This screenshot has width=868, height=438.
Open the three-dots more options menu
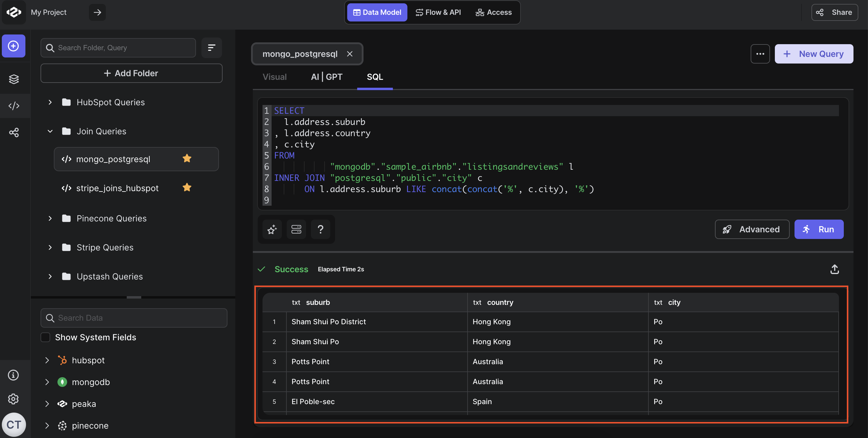[760, 54]
